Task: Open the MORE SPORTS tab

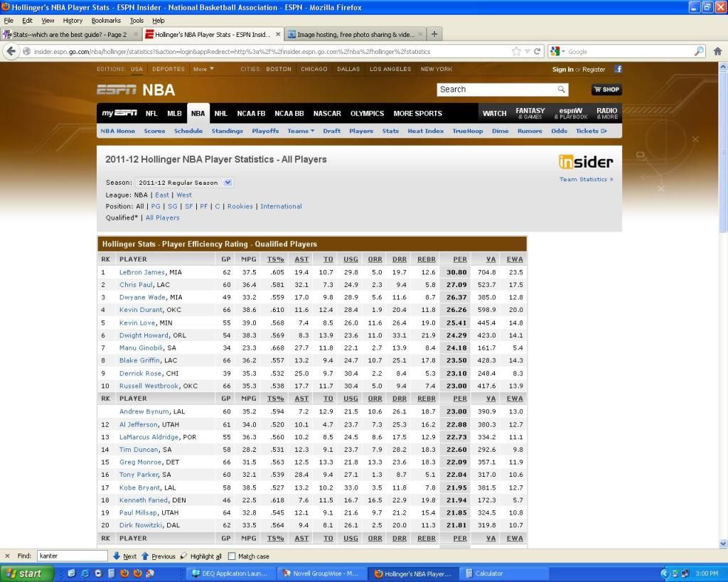Action: (x=417, y=113)
